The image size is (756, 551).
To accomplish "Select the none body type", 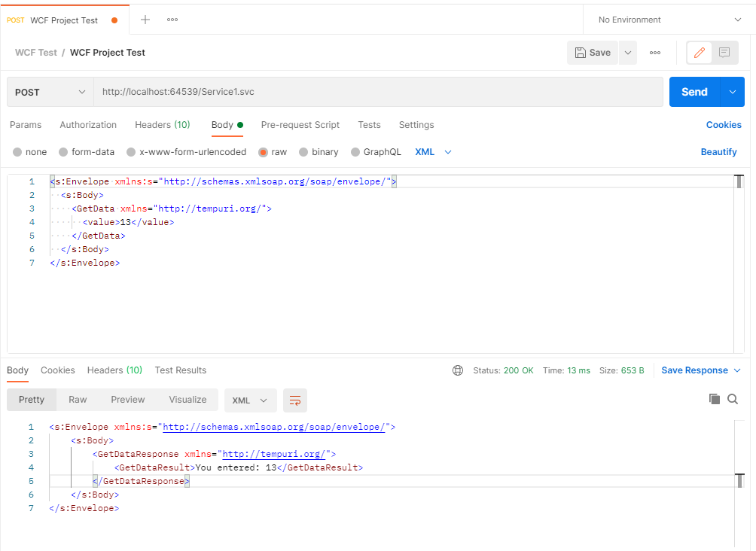I will click(30, 152).
